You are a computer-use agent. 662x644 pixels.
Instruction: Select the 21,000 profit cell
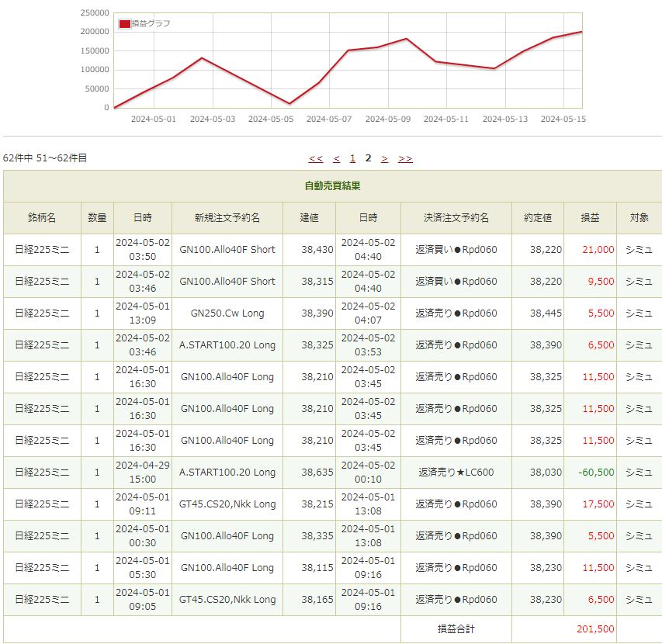click(590, 250)
